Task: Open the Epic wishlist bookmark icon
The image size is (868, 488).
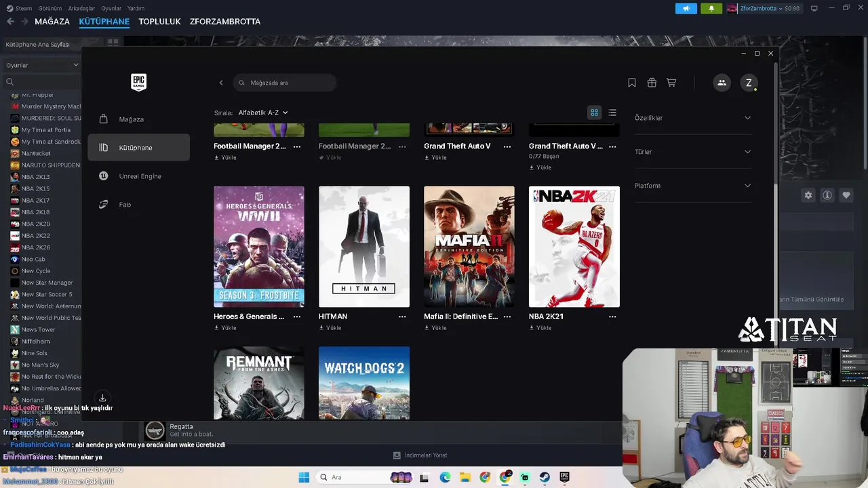Action: point(632,83)
